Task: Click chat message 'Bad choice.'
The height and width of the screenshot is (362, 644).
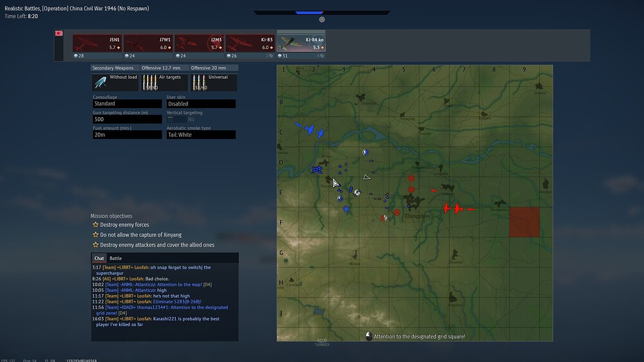Action: point(157,279)
